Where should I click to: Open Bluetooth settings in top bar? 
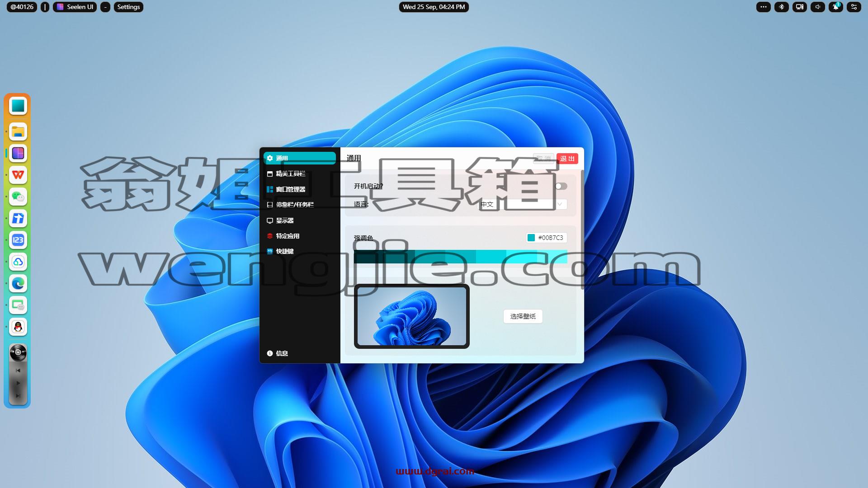tap(782, 7)
